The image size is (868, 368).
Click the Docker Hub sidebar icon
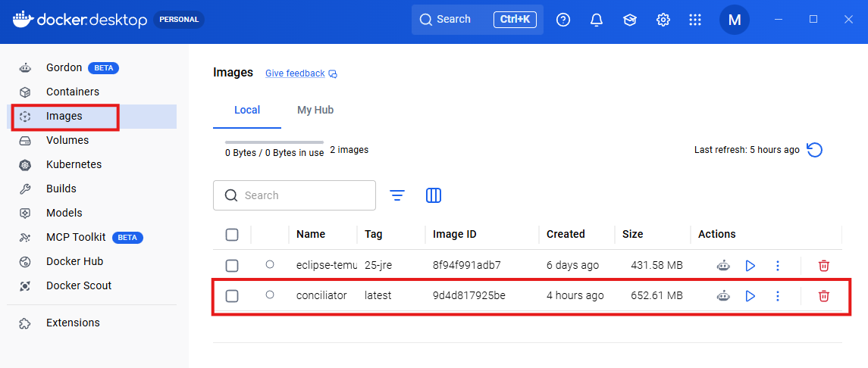tap(25, 262)
